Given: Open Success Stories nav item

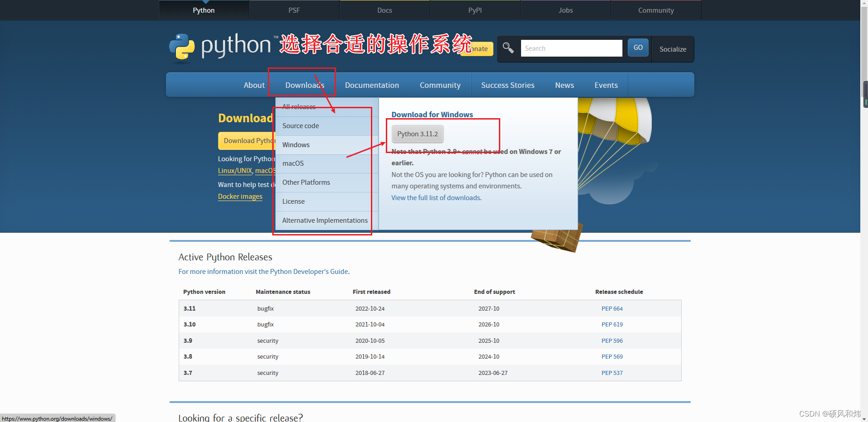Looking at the screenshot, I should pyautogui.click(x=508, y=85).
